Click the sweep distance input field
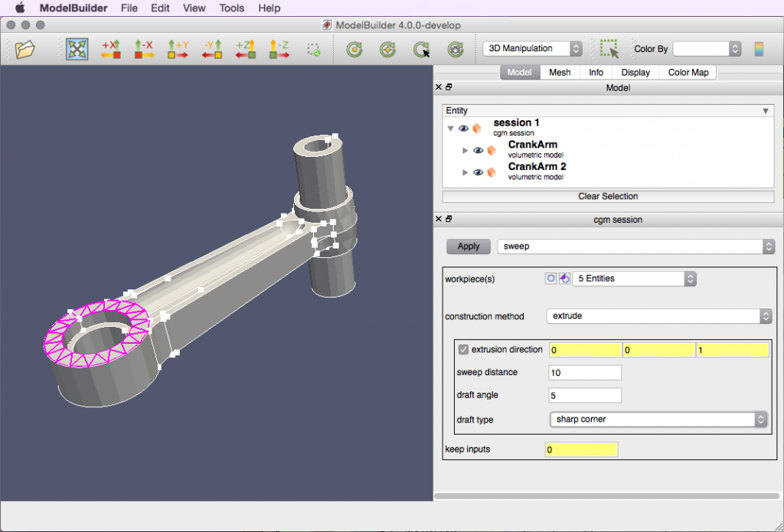Image resolution: width=784 pixels, height=532 pixels. click(x=585, y=373)
